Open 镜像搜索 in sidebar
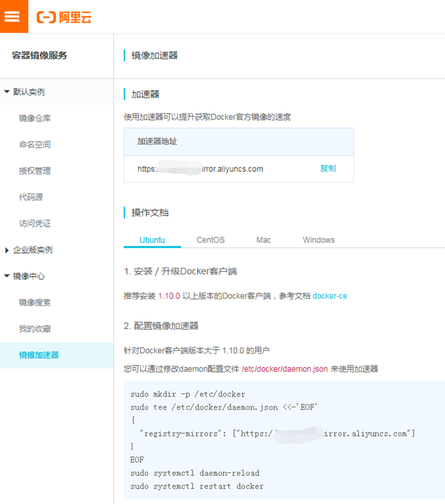The height and width of the screenshot is (504, 445). [35, 302]
